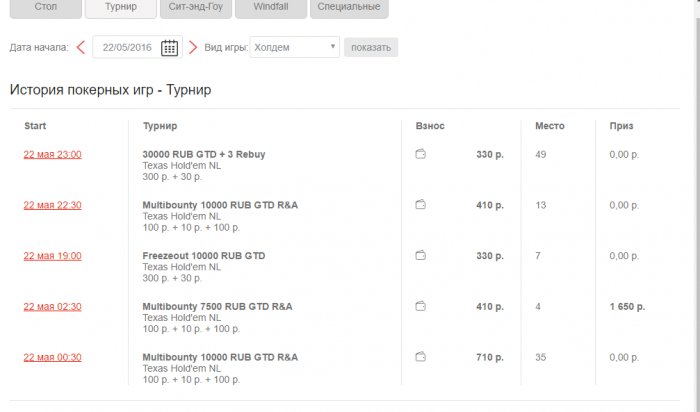
Task: Click wallet icon for Multibounty 7500 row
Action: (421, 306)
